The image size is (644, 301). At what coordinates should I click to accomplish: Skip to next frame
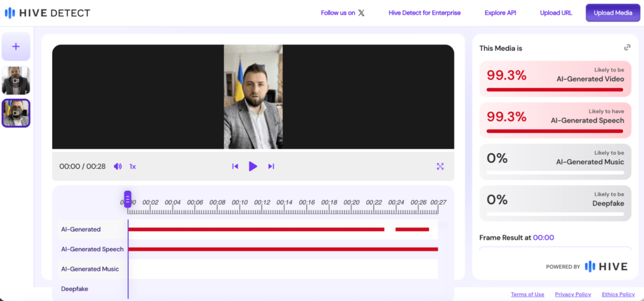point(271,166)
